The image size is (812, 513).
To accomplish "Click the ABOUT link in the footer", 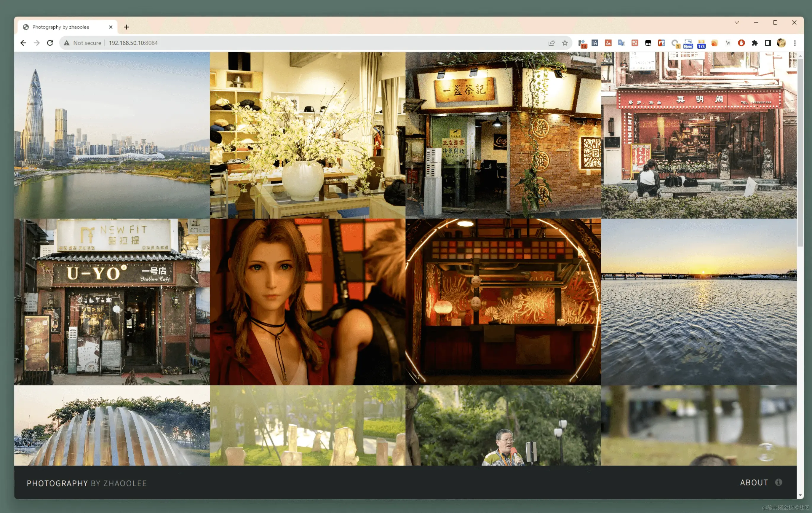I will point(754,483).
